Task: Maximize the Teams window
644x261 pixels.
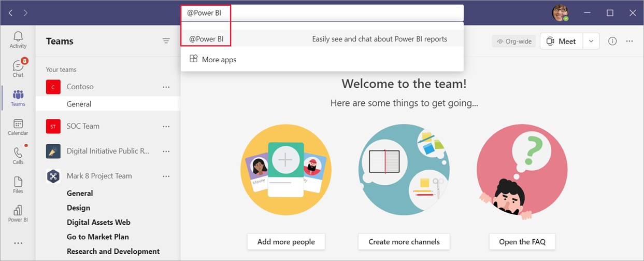Action: 610,12
